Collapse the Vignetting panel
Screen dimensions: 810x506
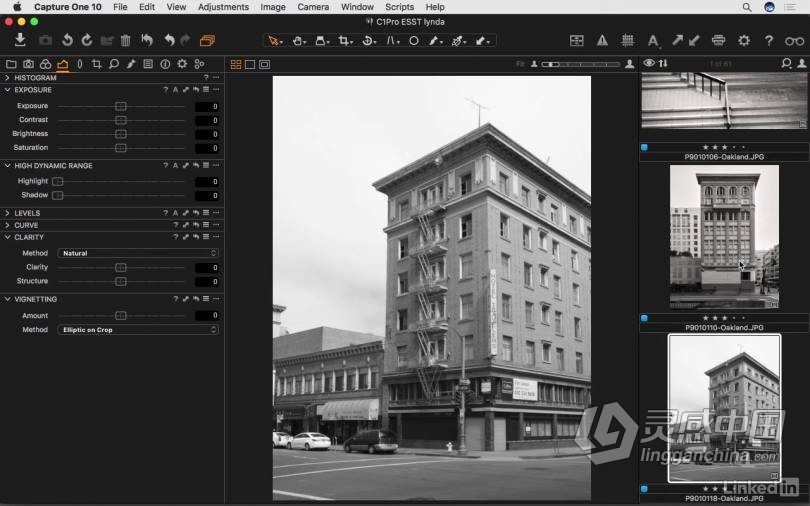(7, 299)
